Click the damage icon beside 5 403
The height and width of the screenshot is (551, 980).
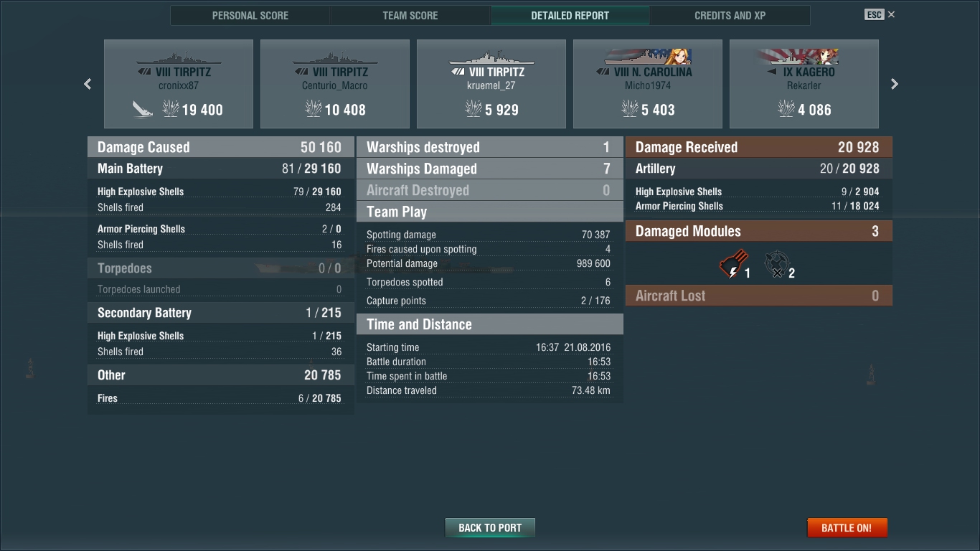(x=630, y=109)
